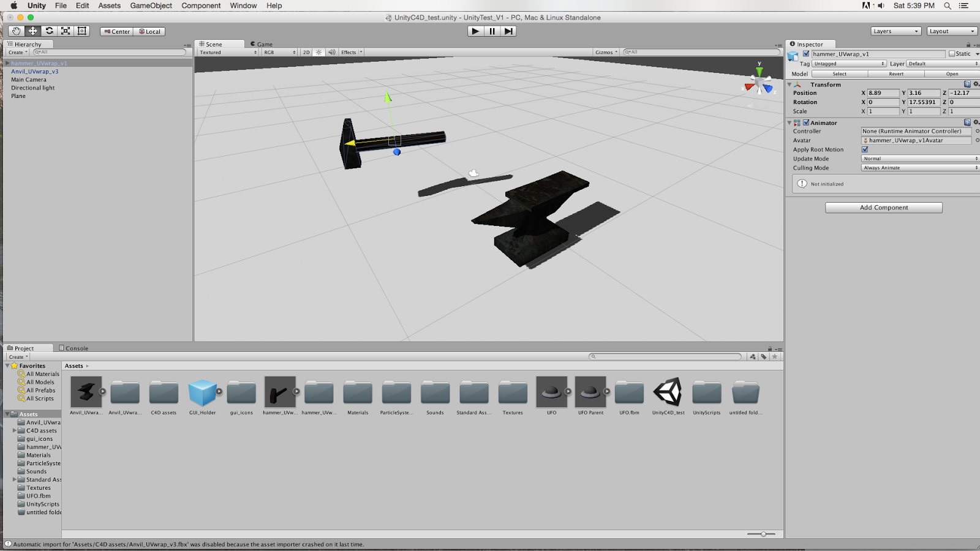Screen dimensions: 980x551
Task: Click the Project thumbnail size slider
Action: [761, 534]
